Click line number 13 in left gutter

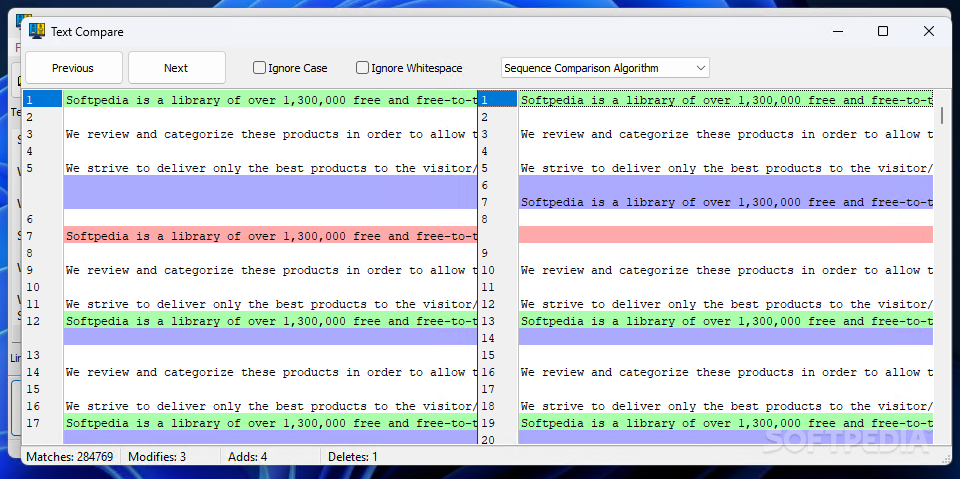(x=32, y=355)
